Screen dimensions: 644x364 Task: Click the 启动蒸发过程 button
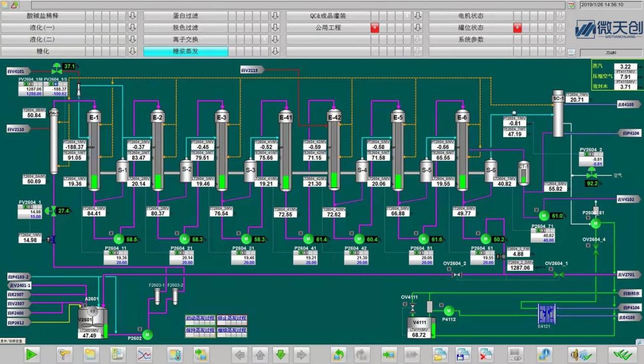pos(200,318)
